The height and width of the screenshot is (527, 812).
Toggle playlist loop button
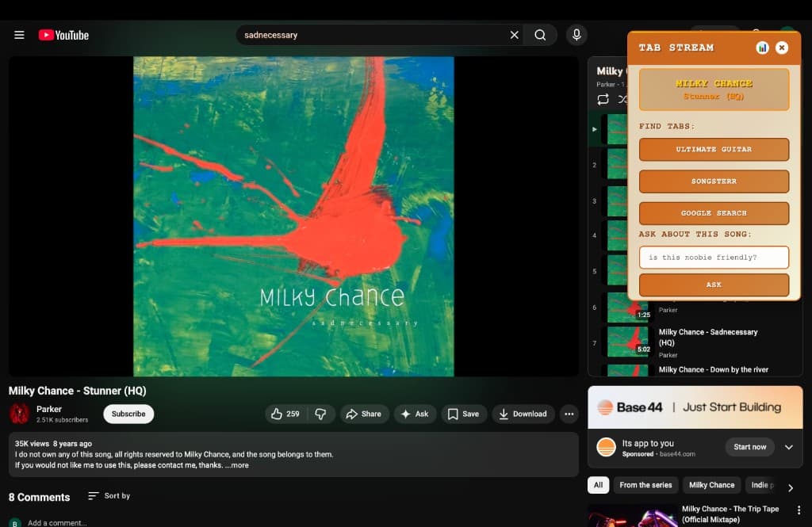point(603,99)
